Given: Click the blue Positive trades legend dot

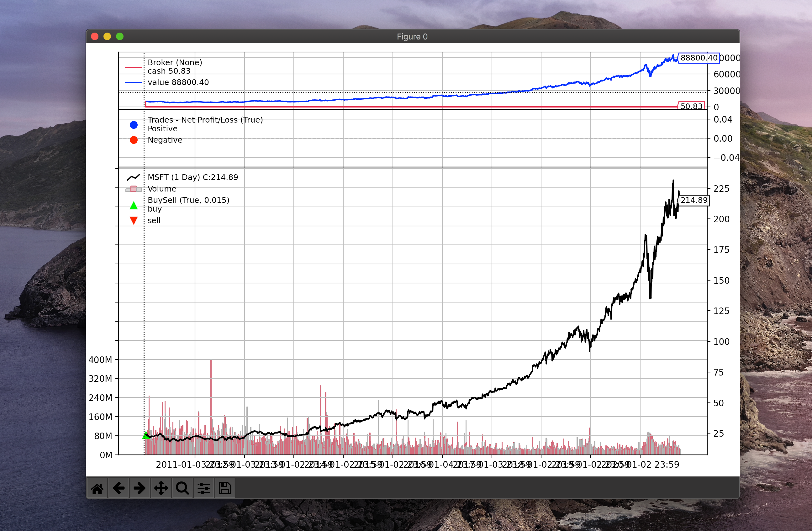Looking at the screenshot, I should pos(134,125).
